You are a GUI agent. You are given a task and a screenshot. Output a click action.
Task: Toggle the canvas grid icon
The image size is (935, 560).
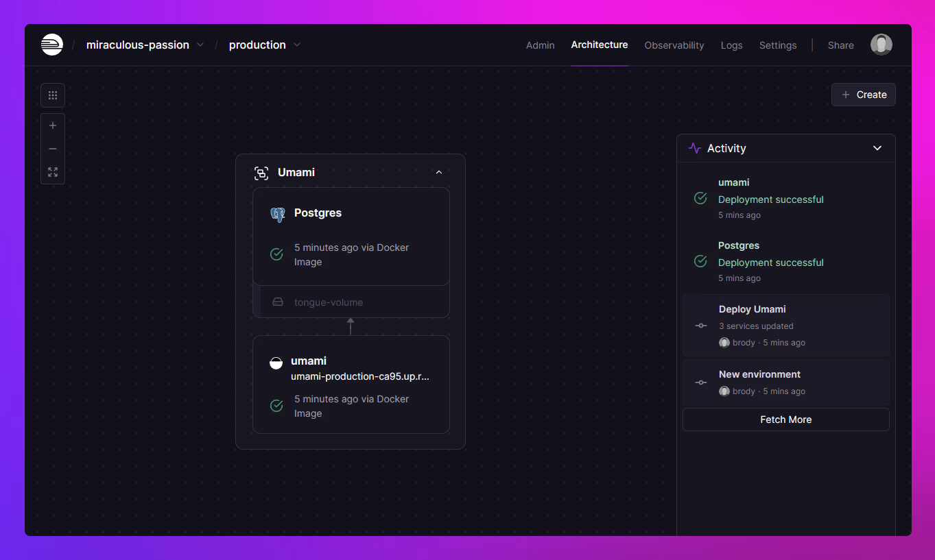pos(53,95)
